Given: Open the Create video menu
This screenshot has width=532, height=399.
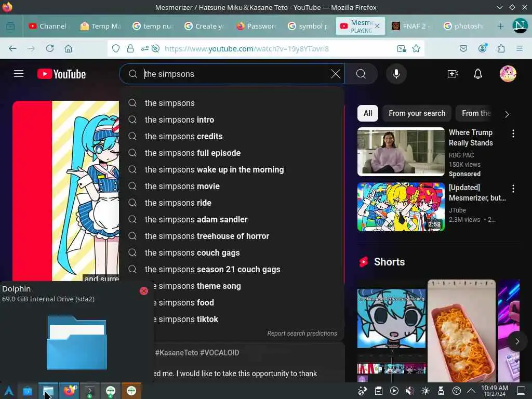Looking at the screenshot, I should pos(453,74).
